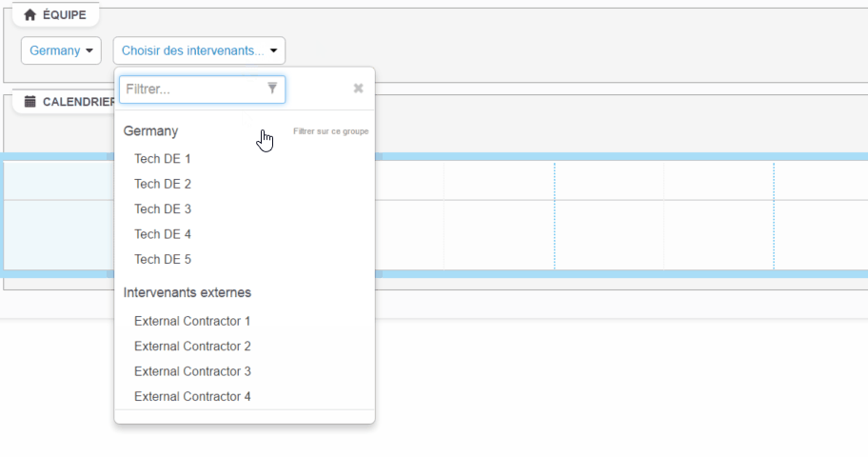Pick Tech DE 3 from the dropdown
Screen dimensions: 868x457
click(163, 209)
